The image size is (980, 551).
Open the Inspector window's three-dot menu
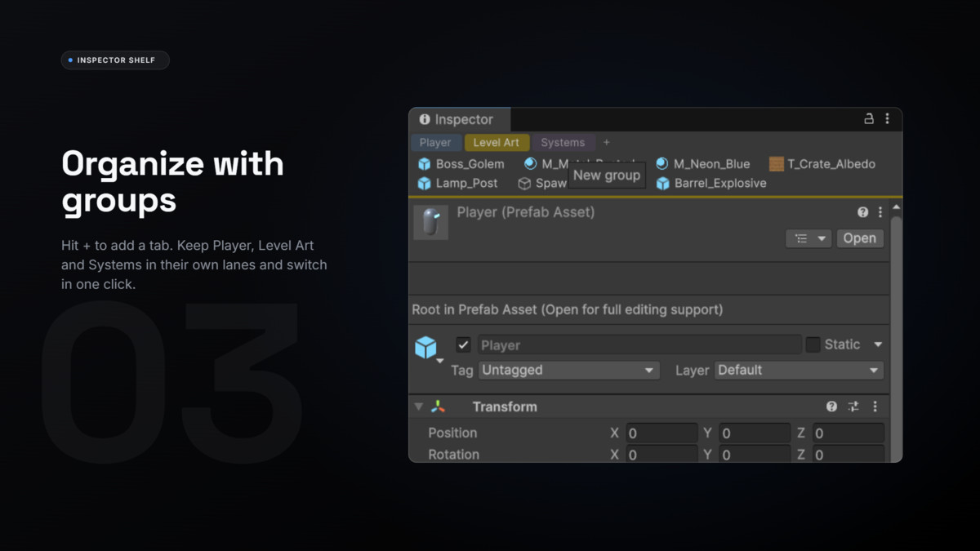click(x=887, y=119)
